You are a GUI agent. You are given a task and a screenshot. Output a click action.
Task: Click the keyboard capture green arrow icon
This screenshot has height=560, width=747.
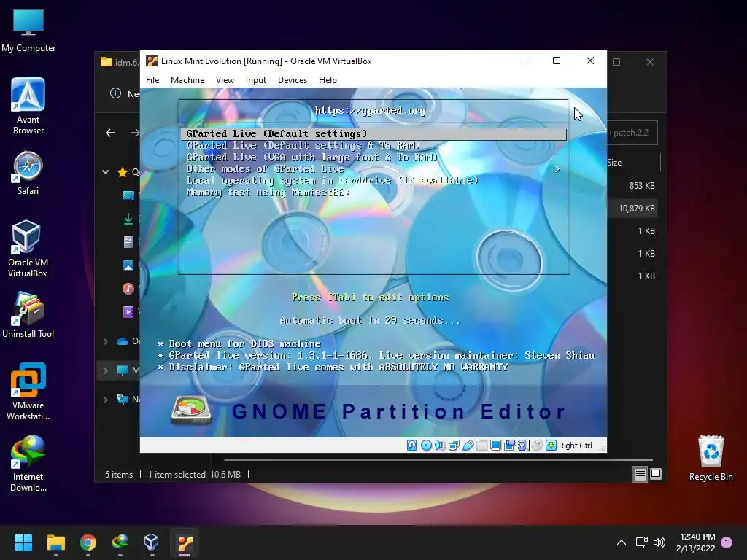pyautogui.click(x=551, y=446)
